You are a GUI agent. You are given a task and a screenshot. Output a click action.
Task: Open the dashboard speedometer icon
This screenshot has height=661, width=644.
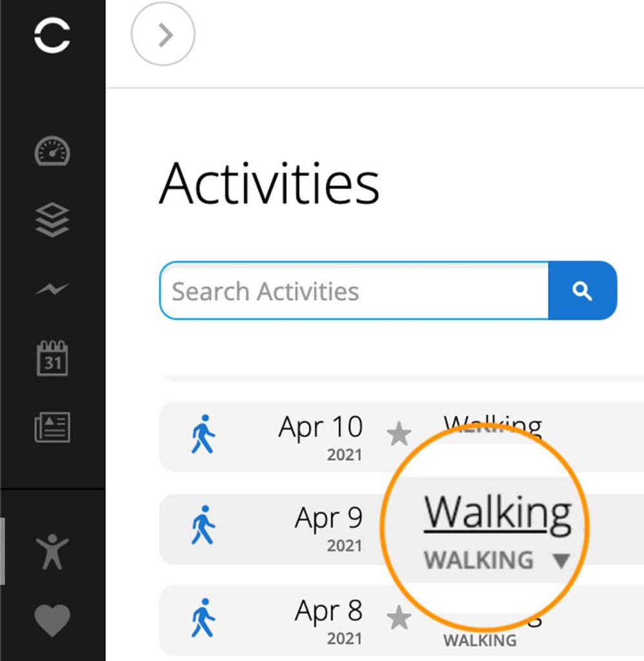coord(52,152)
